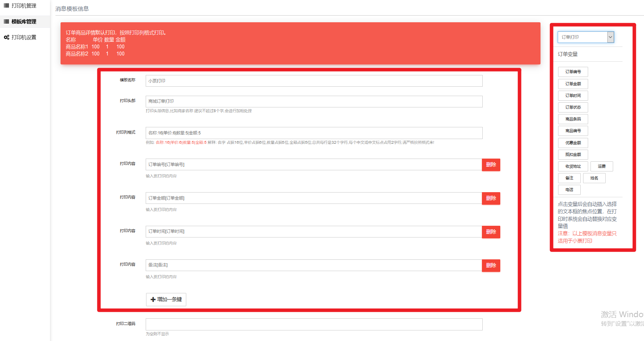Focus the 打印二维码 input field
644x341 pixels.
point(314,324)
